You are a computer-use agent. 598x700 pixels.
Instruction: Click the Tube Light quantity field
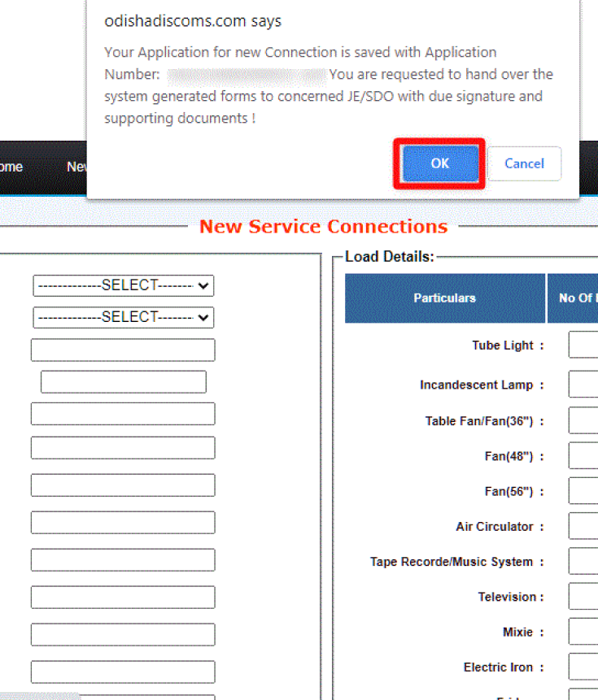583,346
